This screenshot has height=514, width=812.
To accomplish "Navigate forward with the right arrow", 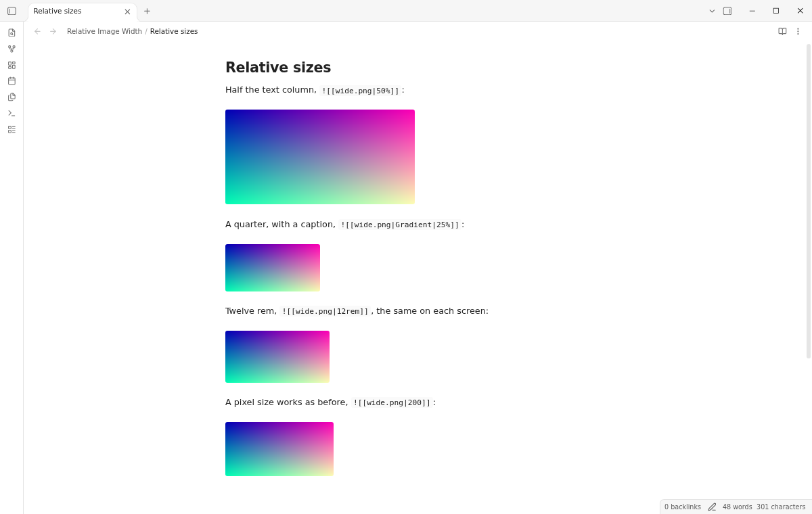I will 53,31.
